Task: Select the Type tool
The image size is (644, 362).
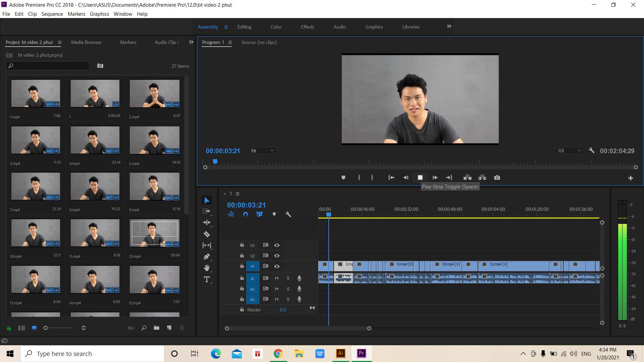Action: click(x=207, y=279)
